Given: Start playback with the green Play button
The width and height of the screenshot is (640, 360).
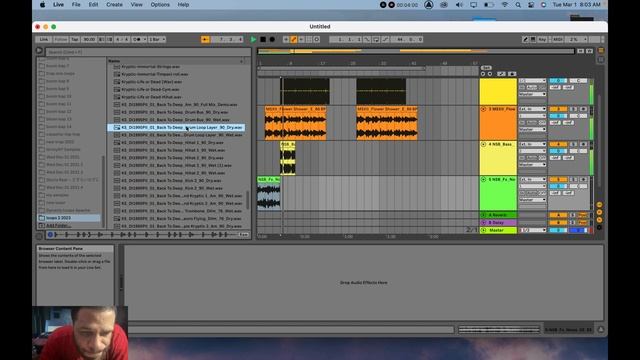Looking at the screenshot, I should pos(253,40).
